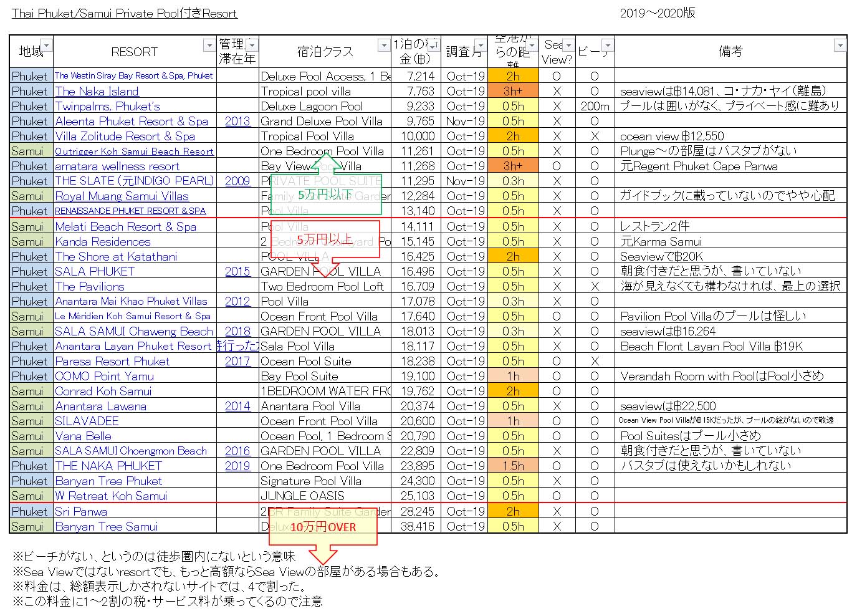
Task: Follow the amatara wellness resort link
Action: (117, 166)
